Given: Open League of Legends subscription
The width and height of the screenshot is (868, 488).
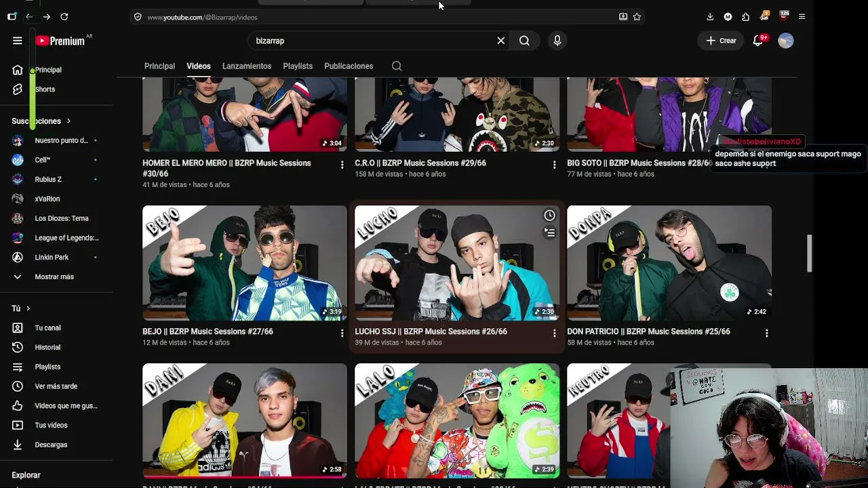Looking at the screenshot, I should [x=56, y=238].
